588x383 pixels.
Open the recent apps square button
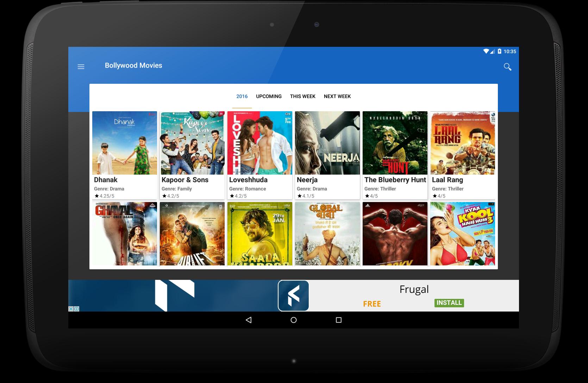point(339,320)
